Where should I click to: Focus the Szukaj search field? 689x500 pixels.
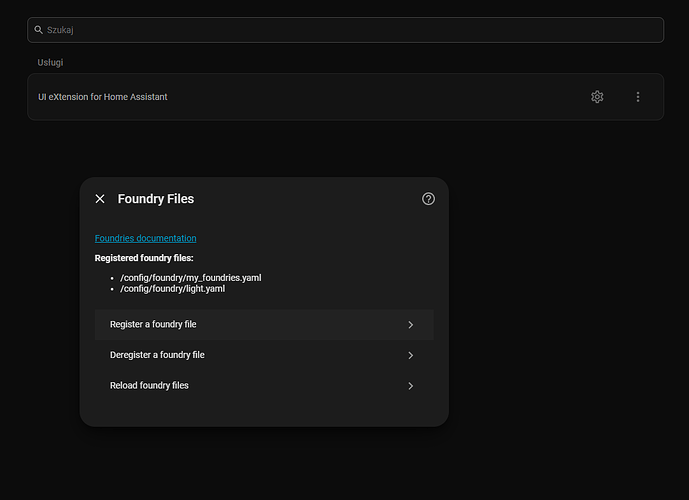pyautogui.click(x=345, y=30)
